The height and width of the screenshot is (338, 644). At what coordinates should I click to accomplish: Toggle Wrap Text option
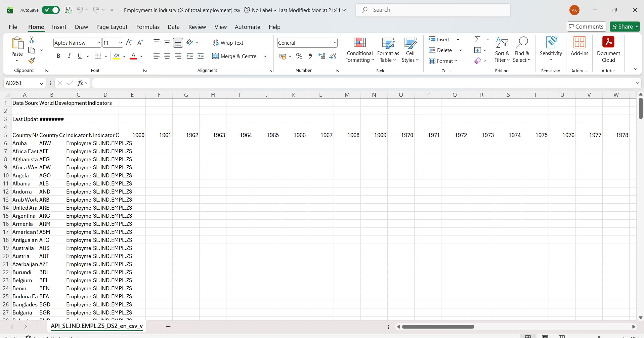pos(228,43)
